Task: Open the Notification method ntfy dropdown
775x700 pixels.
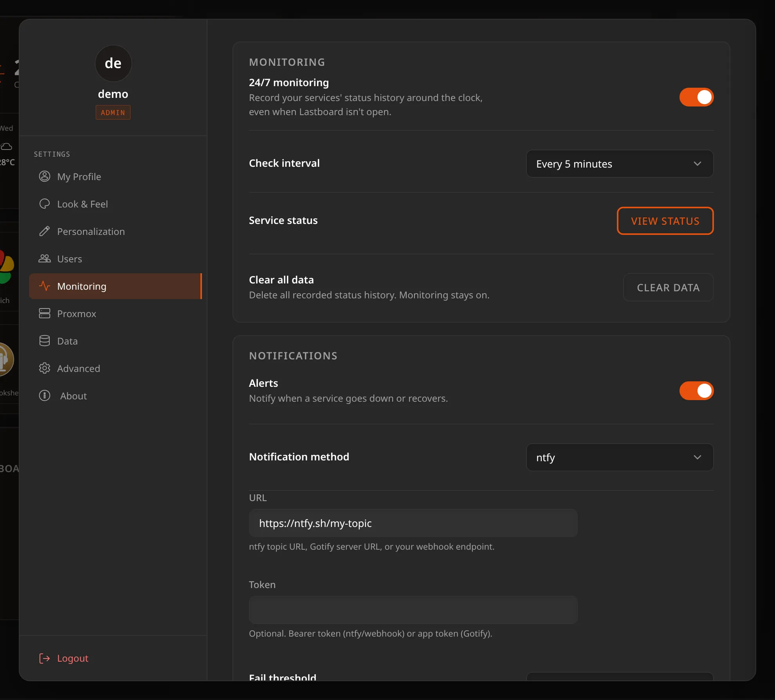Action: tap(620, 457)
